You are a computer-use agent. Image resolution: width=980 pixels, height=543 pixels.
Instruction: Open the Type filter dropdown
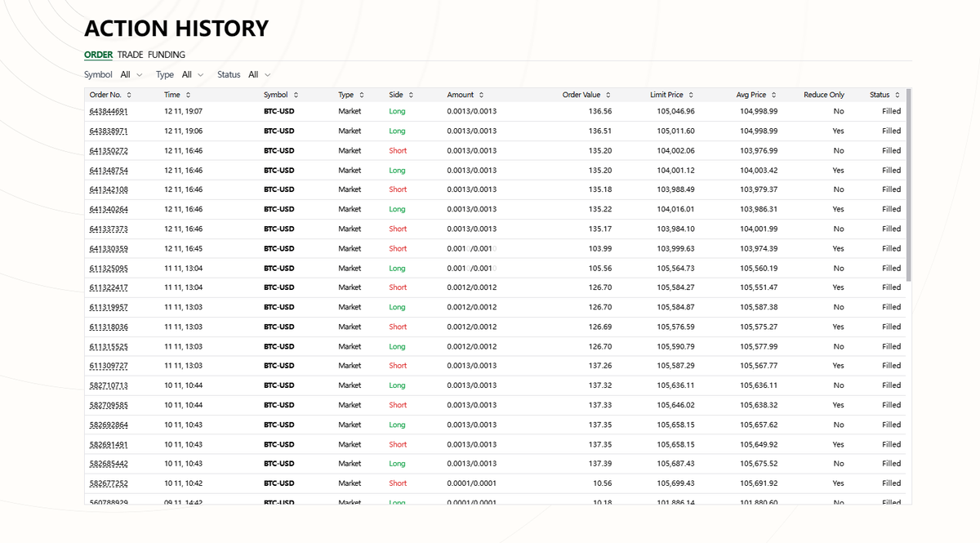coord(192,74)
